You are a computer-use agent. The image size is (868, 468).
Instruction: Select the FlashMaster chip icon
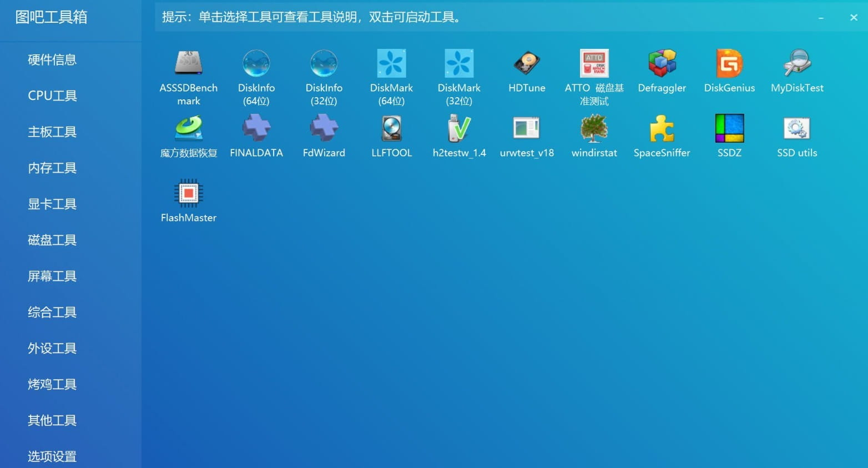click(x=189, y=193)
